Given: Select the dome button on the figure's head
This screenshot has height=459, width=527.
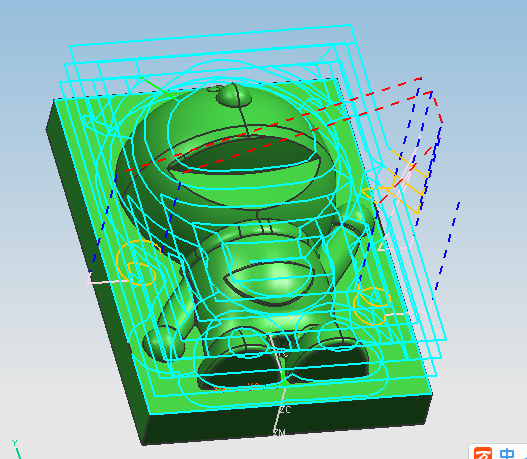Looking at the screenshot, I should (x=234, y=95).
